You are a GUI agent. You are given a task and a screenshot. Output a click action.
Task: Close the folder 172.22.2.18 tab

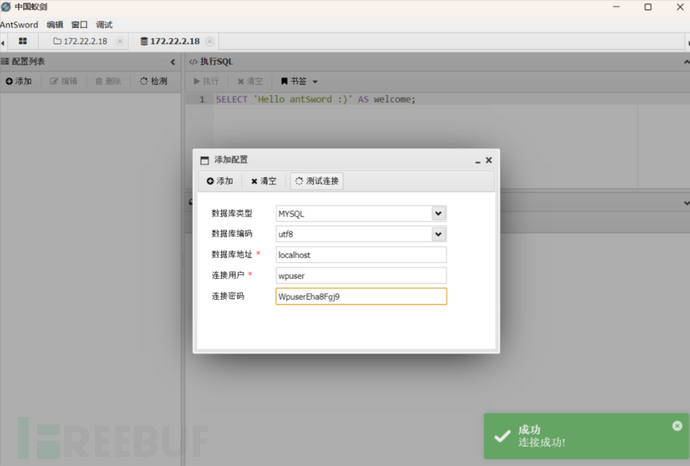point(120,41)
